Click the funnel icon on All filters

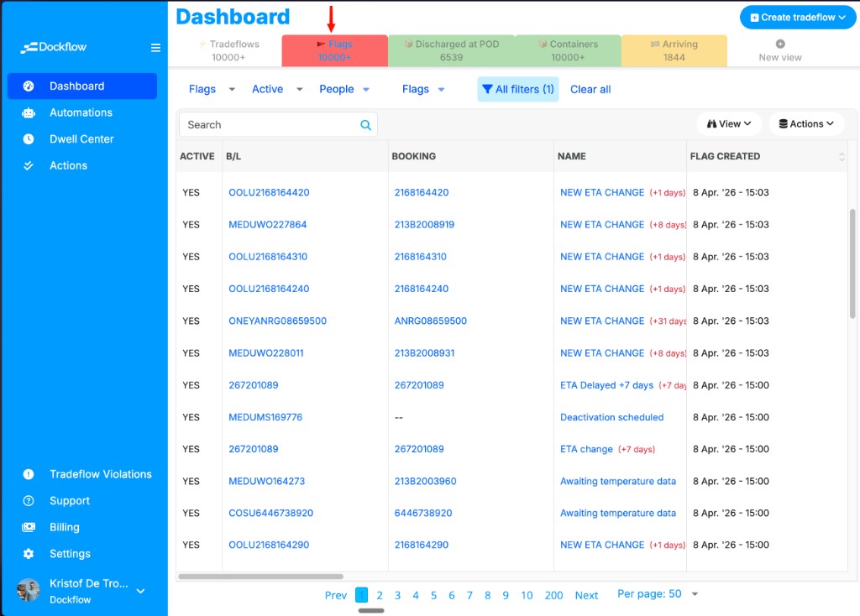click(489, 89)
